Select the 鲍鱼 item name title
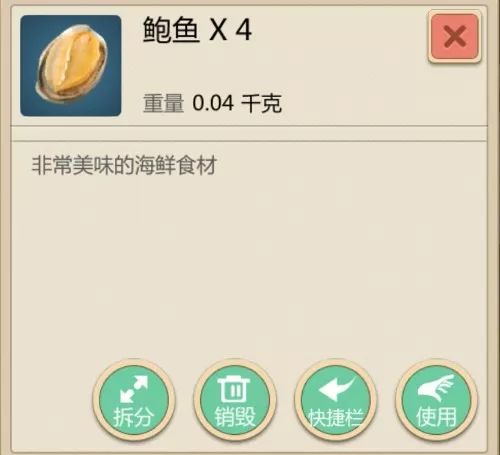The height and width of the screenshot is (455, 500). tap(171, 30)
